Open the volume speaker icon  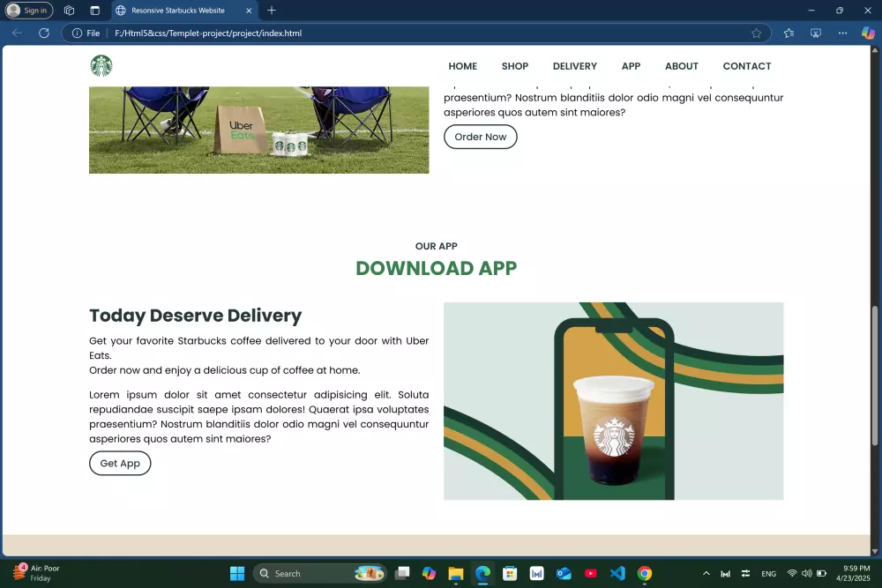[x=807, y=573]
